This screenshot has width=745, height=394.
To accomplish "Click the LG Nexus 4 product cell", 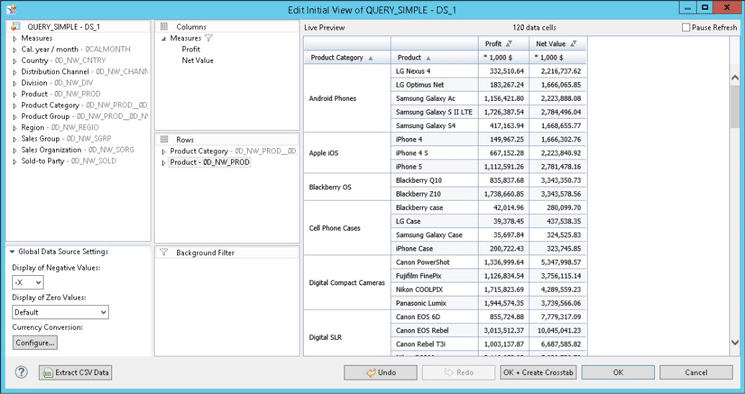I will (434, 71).
